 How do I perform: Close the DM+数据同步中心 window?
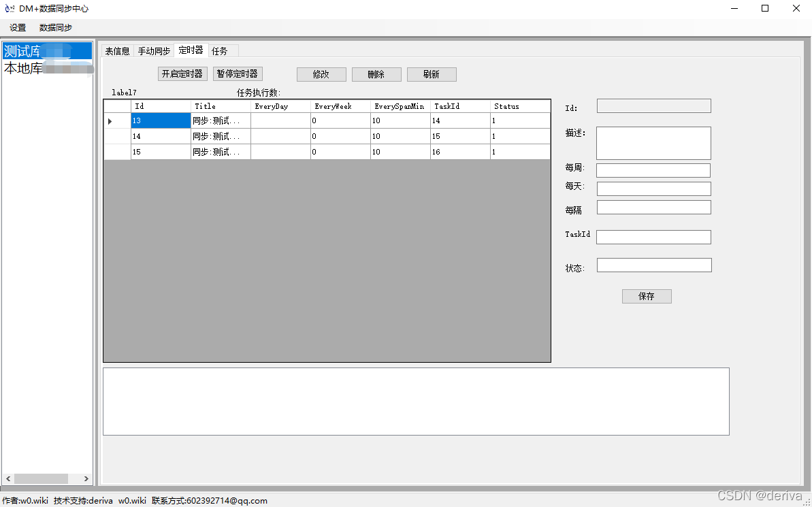796,8
